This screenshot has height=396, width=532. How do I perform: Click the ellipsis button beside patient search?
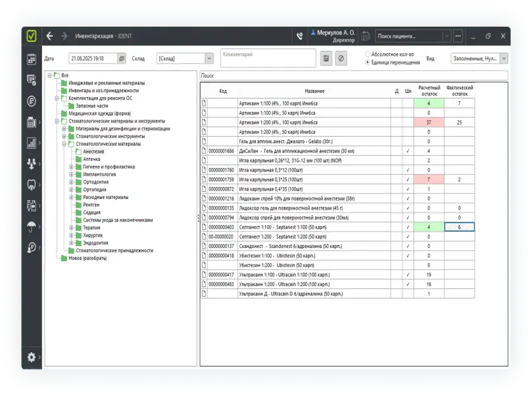458,36
